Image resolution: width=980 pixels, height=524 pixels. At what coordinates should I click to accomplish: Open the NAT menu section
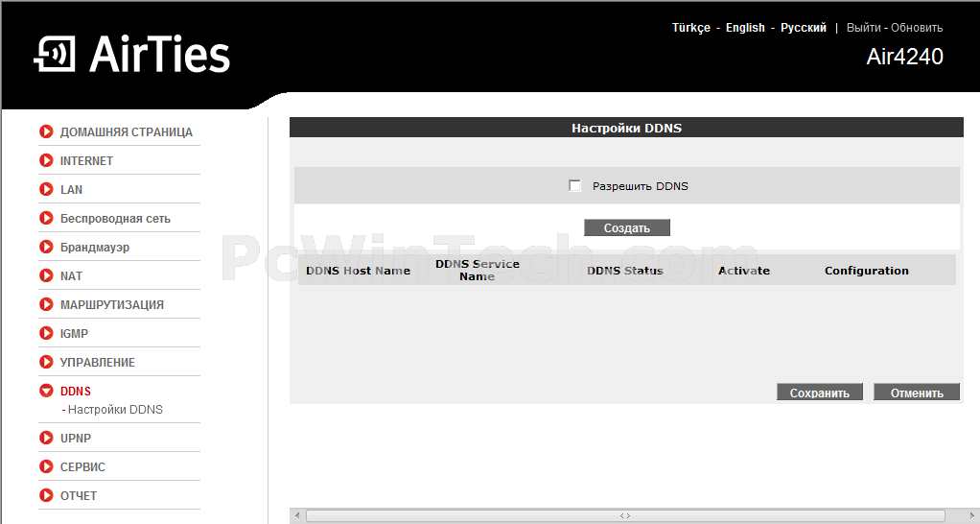tap(71, 275)
